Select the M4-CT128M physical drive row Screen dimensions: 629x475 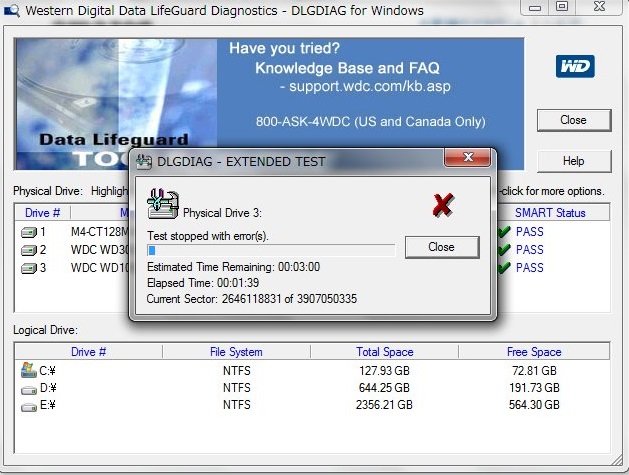[75, 232]
